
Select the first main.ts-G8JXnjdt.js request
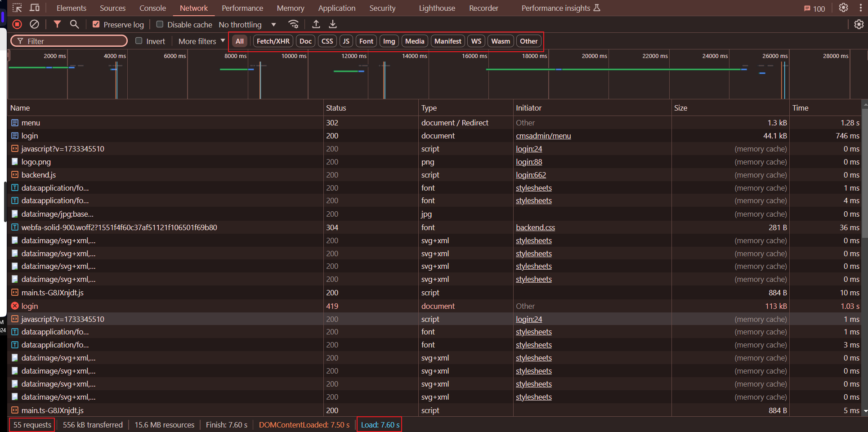point(434,293)
